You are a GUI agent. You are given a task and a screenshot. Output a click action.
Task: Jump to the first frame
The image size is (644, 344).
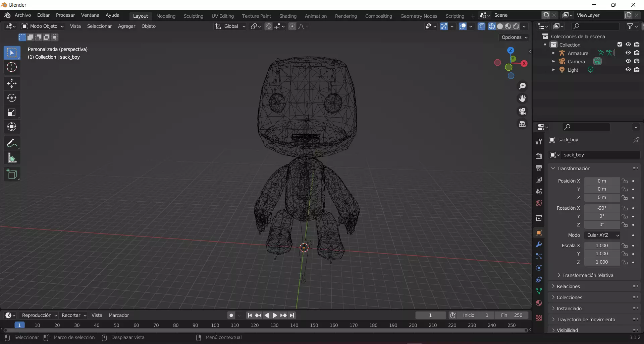coord(250,316)
